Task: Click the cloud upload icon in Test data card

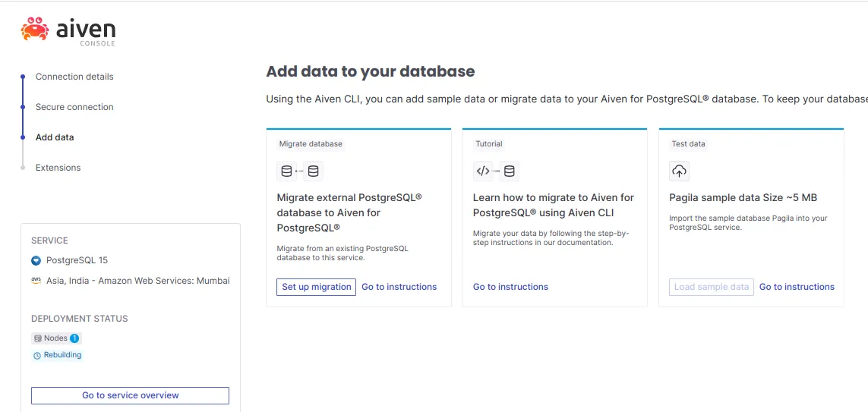Action: [x=679, y=171]
